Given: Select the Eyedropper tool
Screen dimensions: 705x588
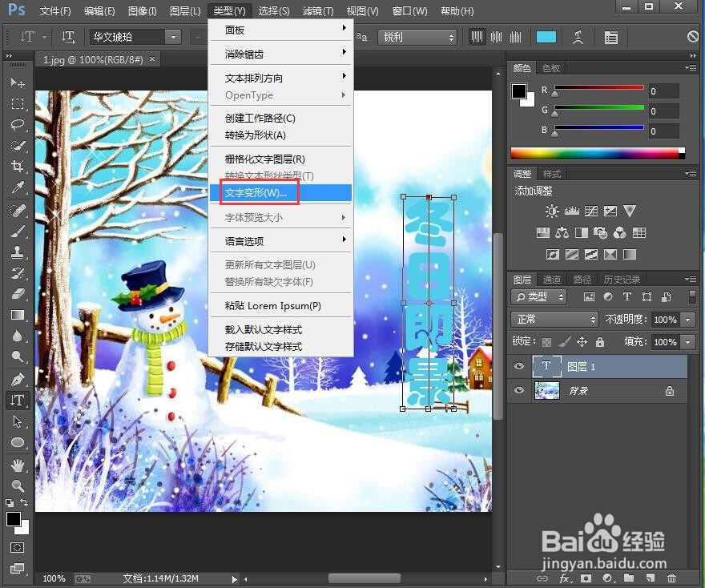Looking at the screenshot, I should point(17,187).
